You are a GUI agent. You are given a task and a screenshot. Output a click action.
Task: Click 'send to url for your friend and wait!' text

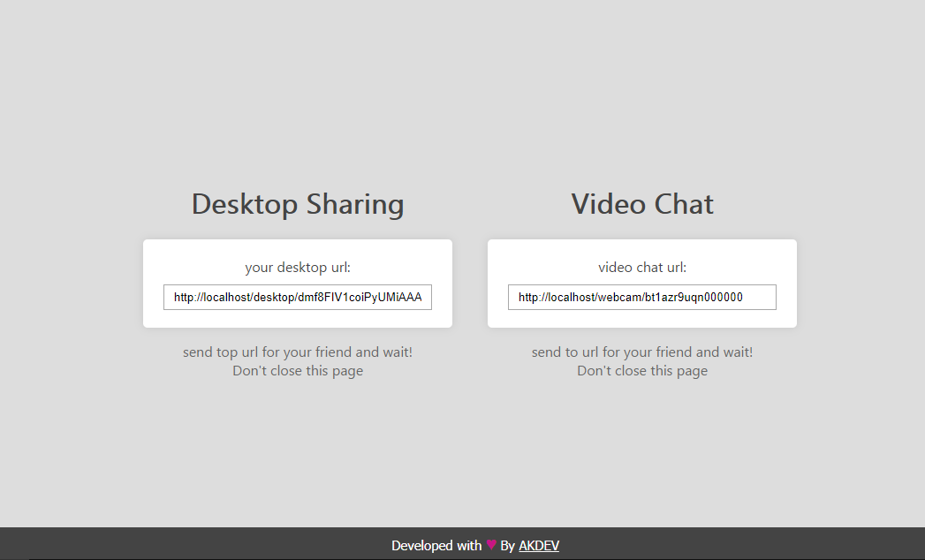[641, 352]
